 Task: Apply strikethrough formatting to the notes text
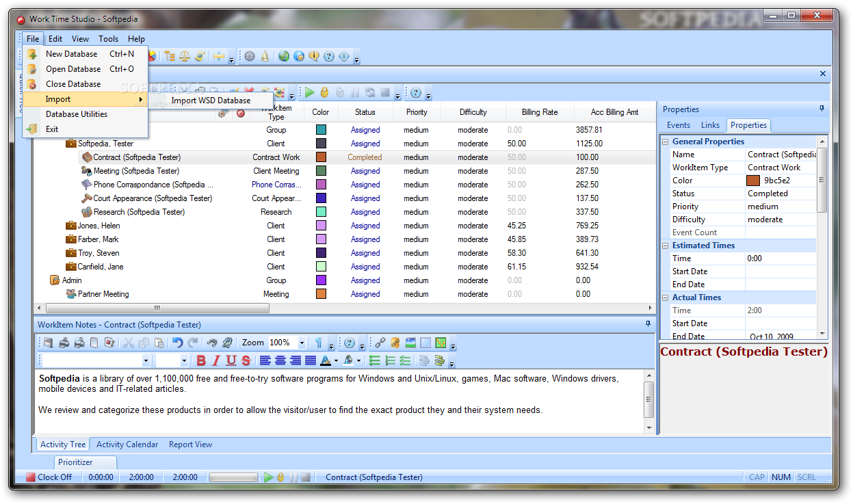[246, 360]
